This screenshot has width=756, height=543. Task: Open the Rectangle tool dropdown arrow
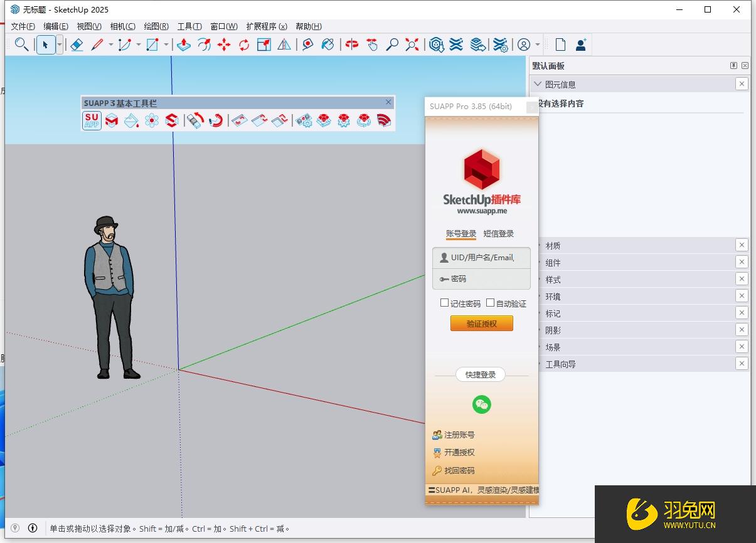pyautogui.click(x=166, y=45)
